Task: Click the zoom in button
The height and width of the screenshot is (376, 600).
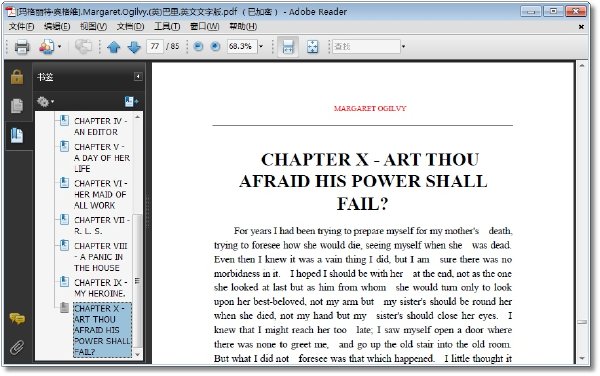Action: point(215,47)
